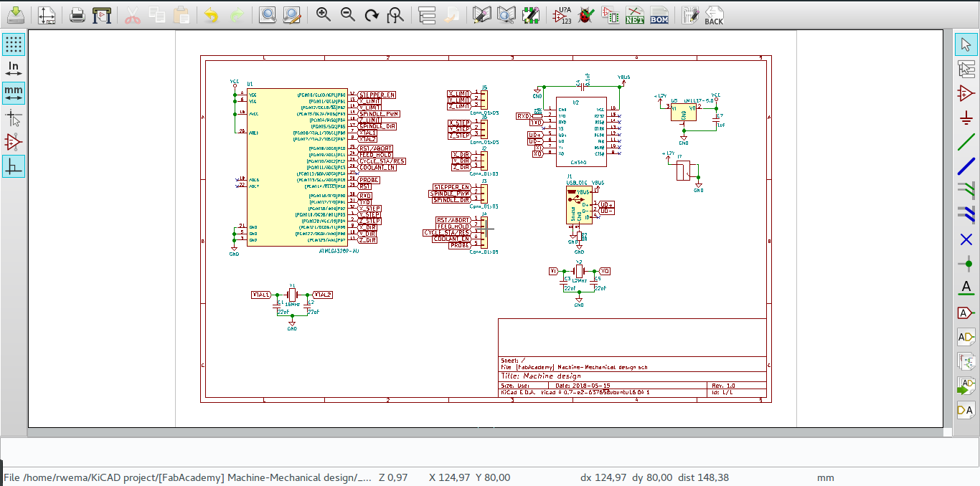The image size is (980, 486).
Task: Undo the last schematic edit
Action: 210,14
